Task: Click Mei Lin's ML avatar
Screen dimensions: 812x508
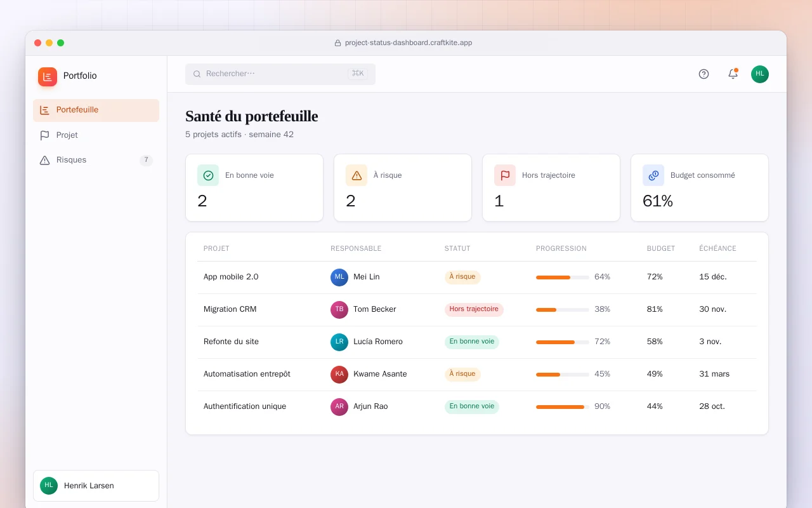Action: click(x=339, y=277)
